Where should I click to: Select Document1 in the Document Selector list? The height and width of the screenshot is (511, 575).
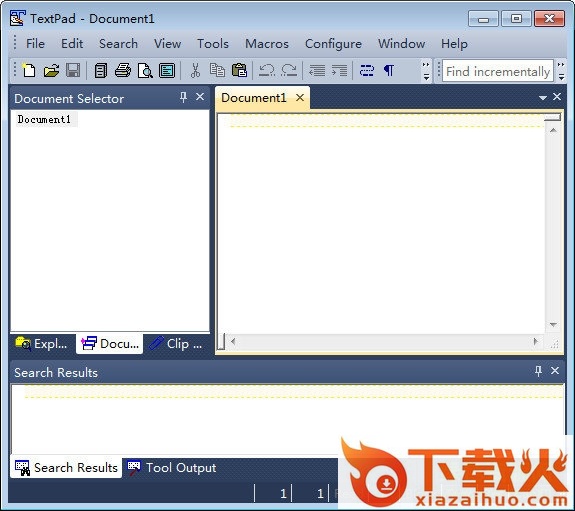click(x=44, y=119)
